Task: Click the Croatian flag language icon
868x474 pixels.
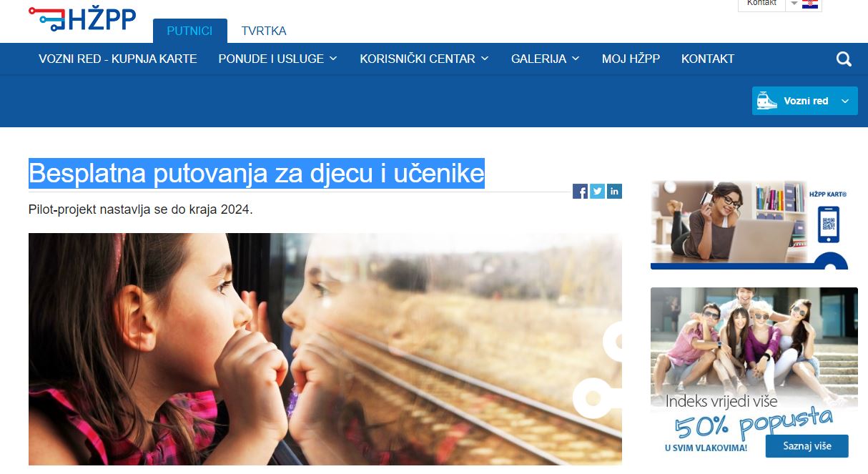Action: [x=810, y=4]
